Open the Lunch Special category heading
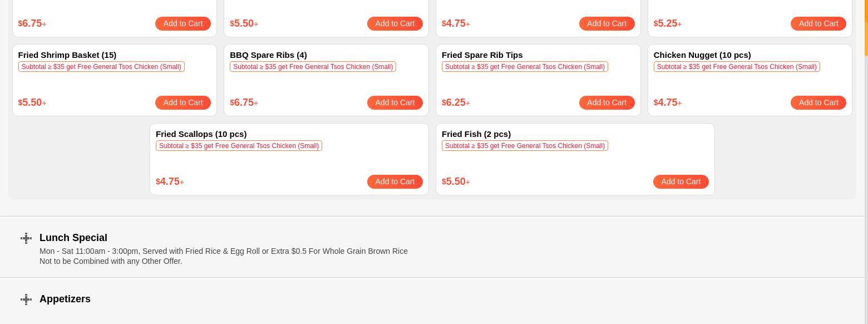 pos(73,238)
